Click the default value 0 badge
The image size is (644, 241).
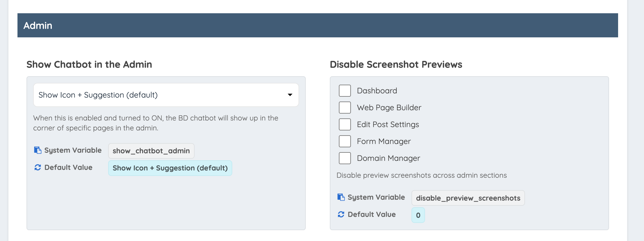tap(418, 215)
